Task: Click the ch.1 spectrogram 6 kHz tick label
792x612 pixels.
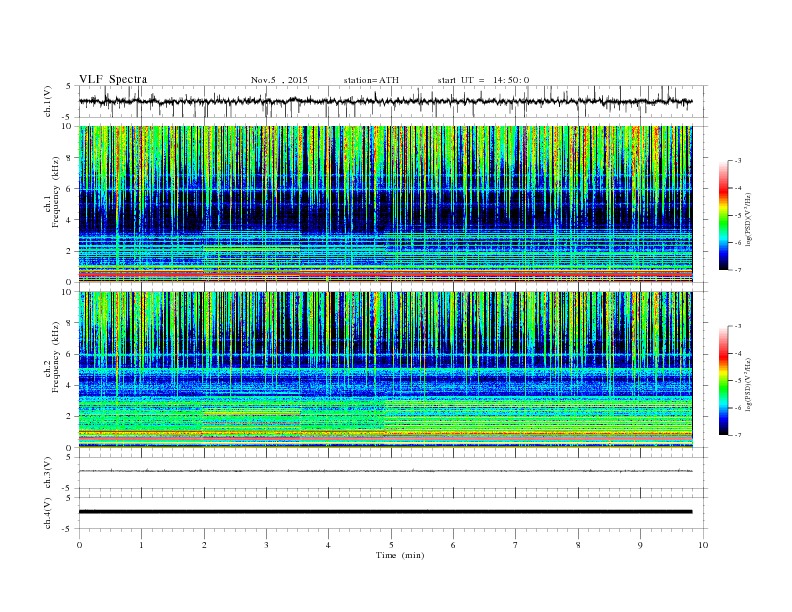Action: coord(69,189)
